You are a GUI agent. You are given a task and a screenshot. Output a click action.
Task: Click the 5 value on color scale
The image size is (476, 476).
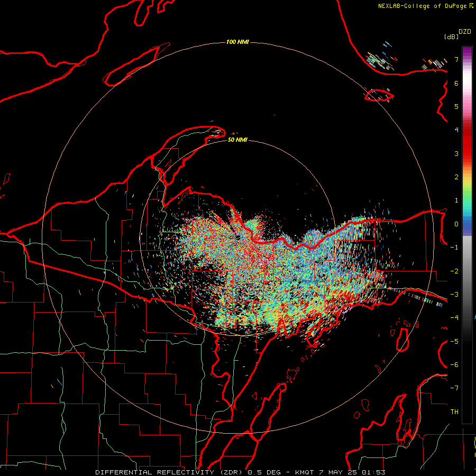click(456, 106)
